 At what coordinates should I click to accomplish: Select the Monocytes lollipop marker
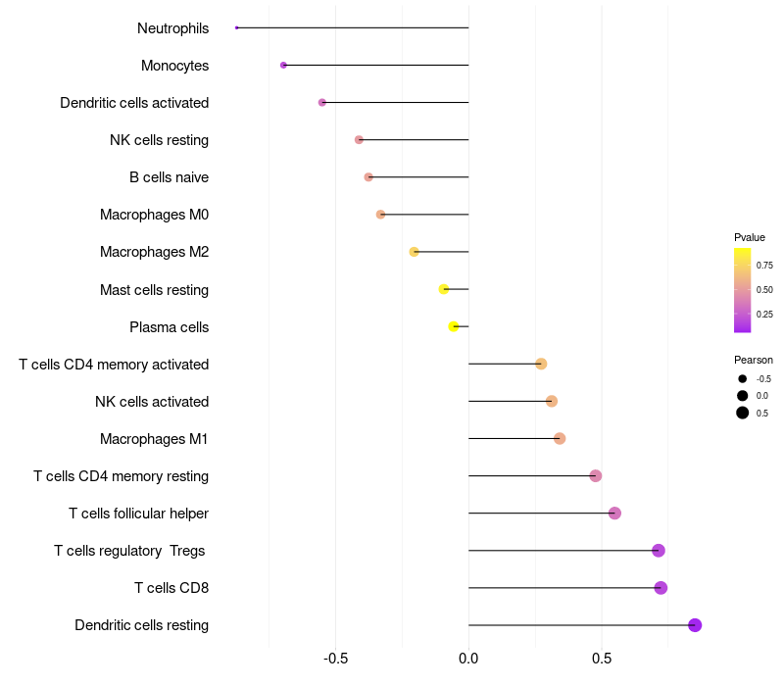coord(283,65)
